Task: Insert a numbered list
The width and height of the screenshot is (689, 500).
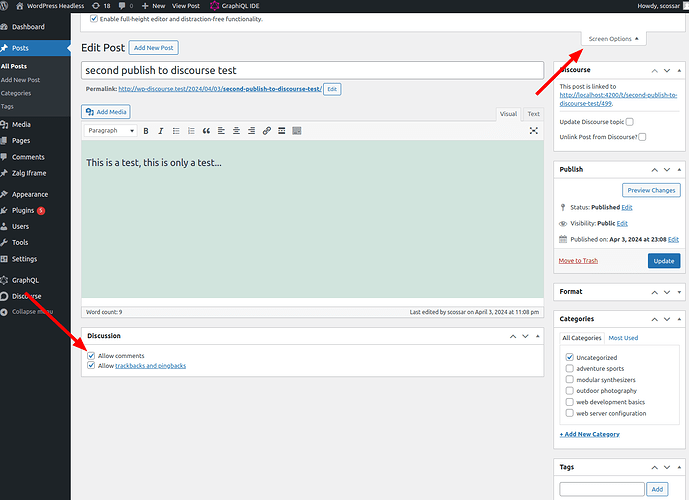Action: [x=191, y=131]
